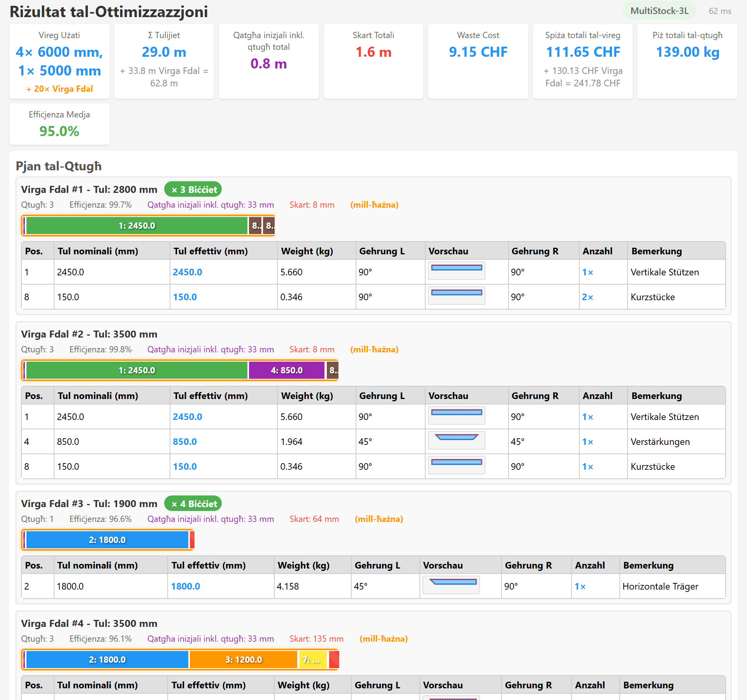This screenshot has width=747, height=700.
Task: Click blue 150.0 effective length in Virga Fdal #1 table
Action: [185, 297]
